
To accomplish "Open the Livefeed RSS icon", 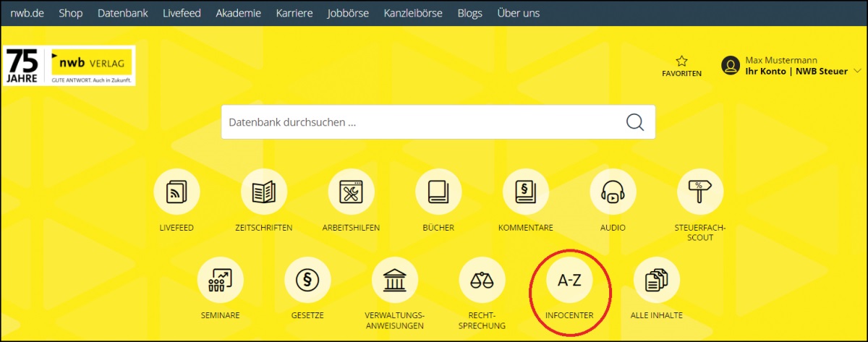I will pos(176,192).
